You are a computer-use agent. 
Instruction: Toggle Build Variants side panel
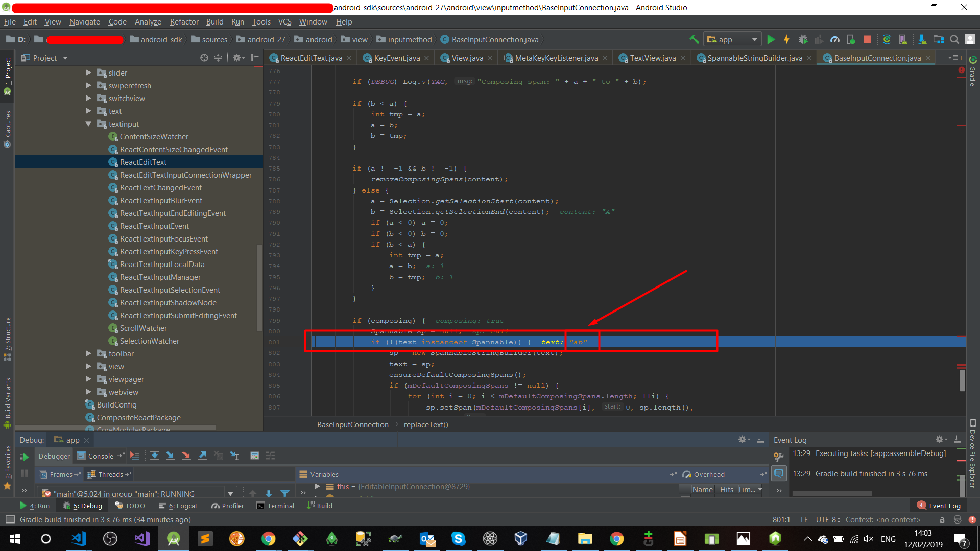point(7,403)
